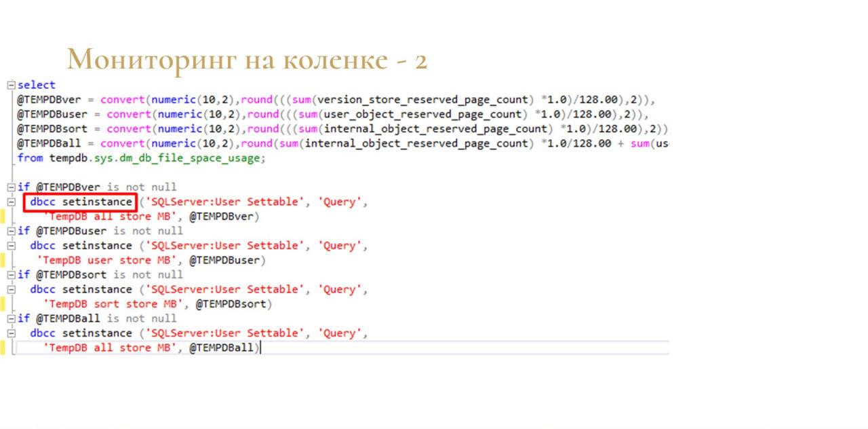Collapse the 'if @TEMPDBuser is not null' block
Image resolution: width=868 pixels, height=429 pixels.
click(x=11, y=231)
